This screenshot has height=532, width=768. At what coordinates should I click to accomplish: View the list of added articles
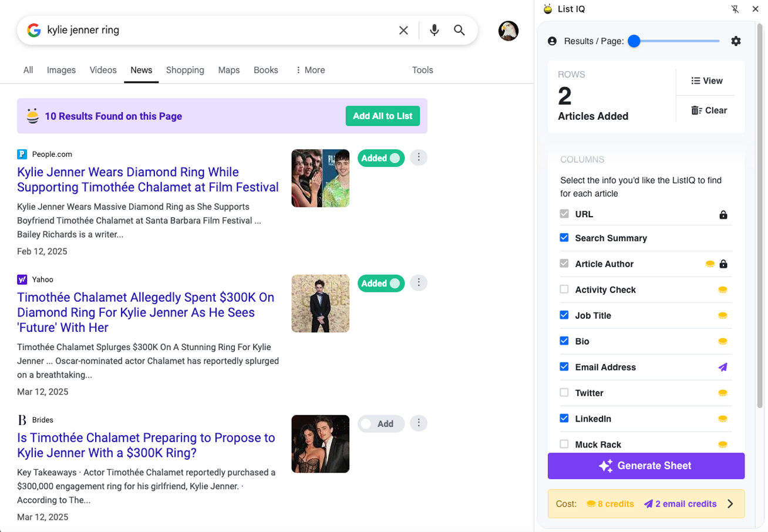click(x=707, y=81)
